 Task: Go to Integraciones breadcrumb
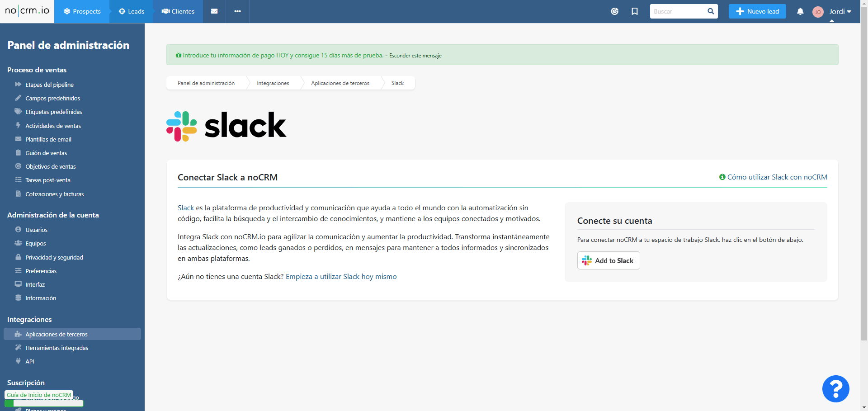point(273,83)
